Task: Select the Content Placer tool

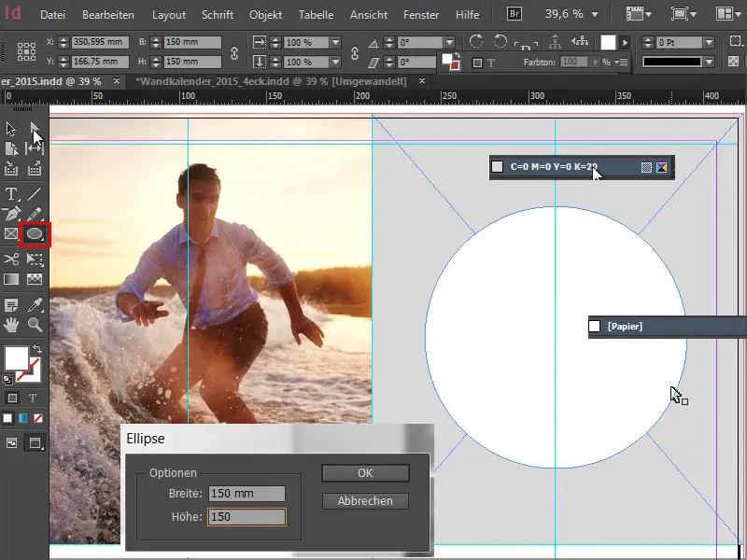Action: coord(35,169)
